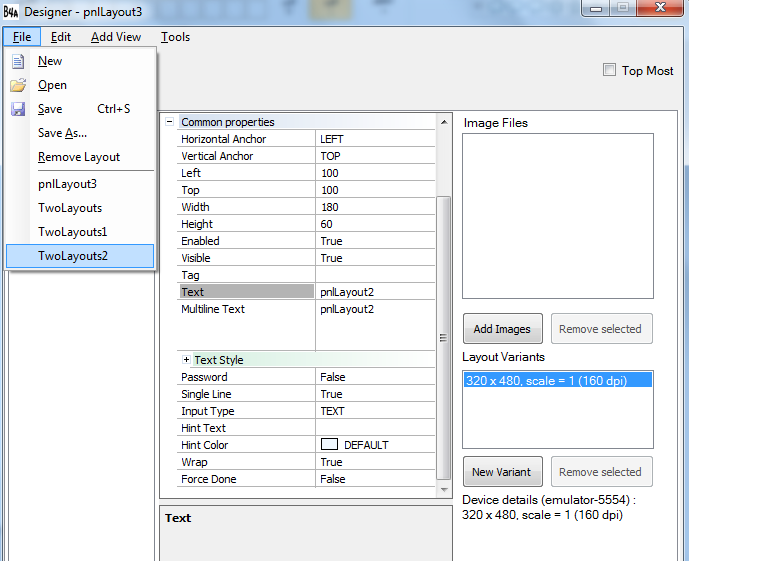The width and height of the screenshot is (768, 561).
Task: Click the Left value 100
Action: tap(375, 173)
